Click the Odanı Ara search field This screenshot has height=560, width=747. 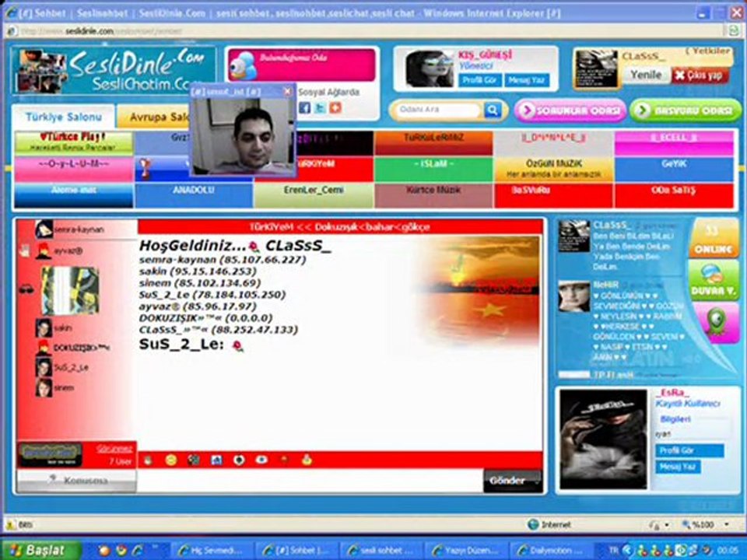pos(438,110)
